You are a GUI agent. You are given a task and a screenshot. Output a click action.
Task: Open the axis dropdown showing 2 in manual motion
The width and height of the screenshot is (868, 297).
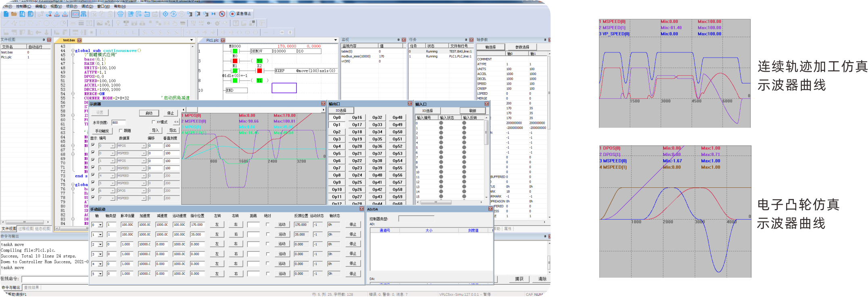coord(100,244)
